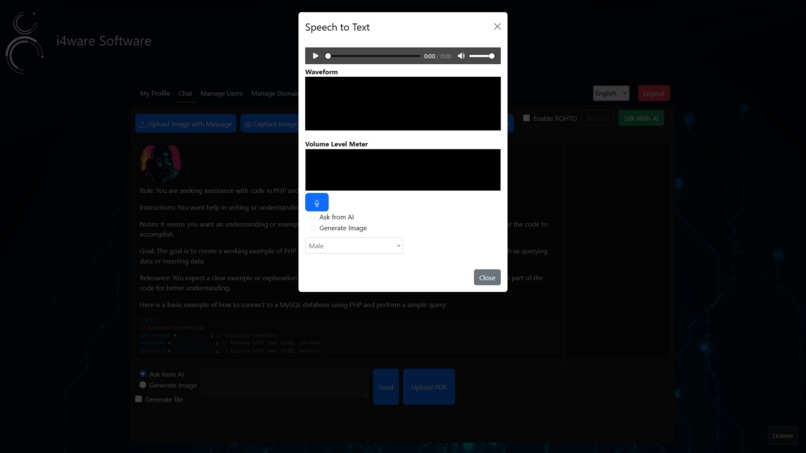Start recording with the blue microphone button
The width and height of the screenshot is (806, 453).
point(317,202)
